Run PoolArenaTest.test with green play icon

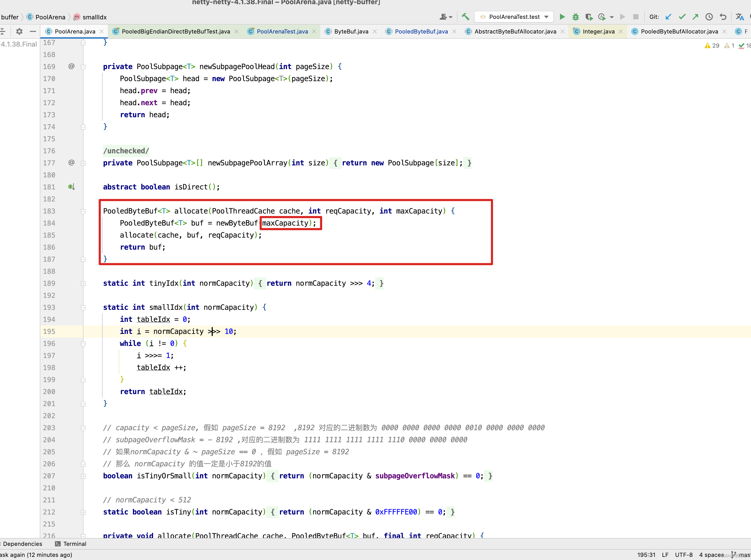click(x=562, y=16)
